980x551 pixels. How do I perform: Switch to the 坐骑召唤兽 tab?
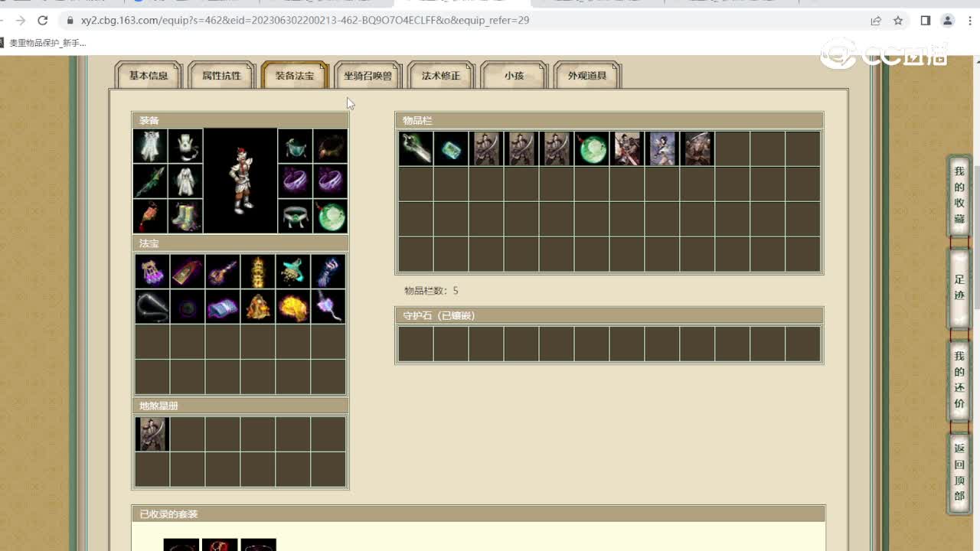tap(367, 76)
